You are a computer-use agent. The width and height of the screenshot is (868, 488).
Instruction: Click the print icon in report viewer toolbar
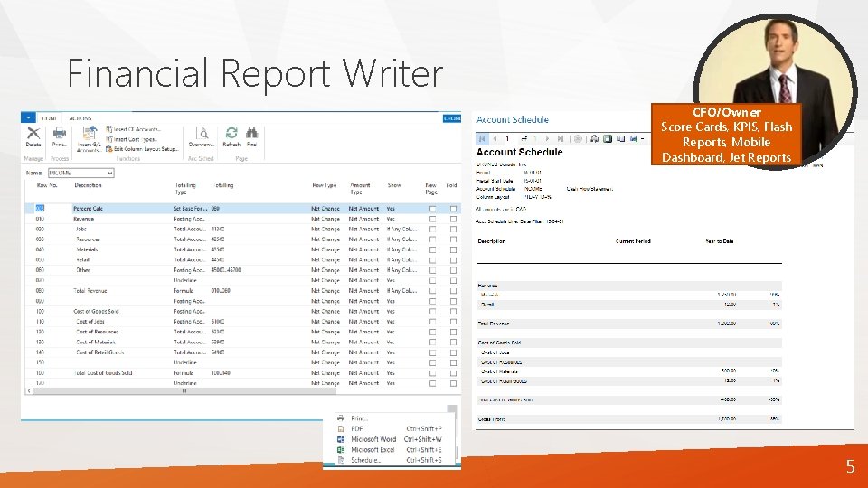[x=595, y=139]
